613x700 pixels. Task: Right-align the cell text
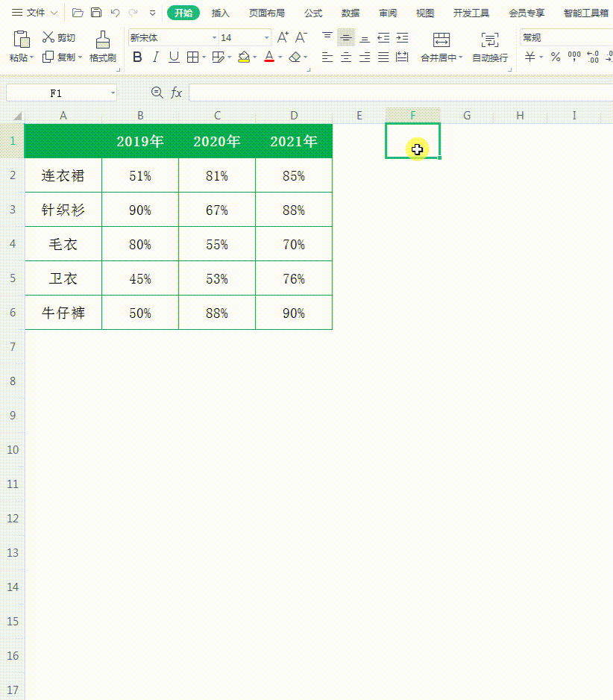(x=365, y=57)
